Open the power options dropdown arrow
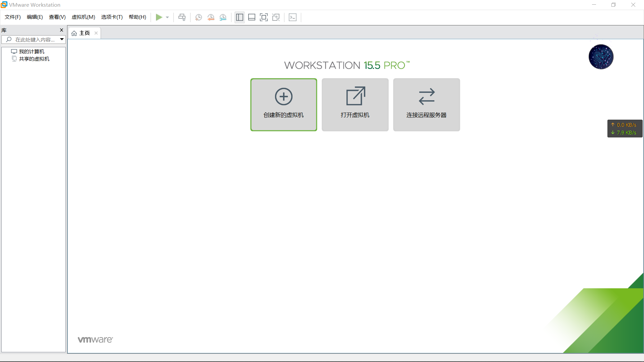The width and height of the screenshot is (644, 362). click(167, 17)
